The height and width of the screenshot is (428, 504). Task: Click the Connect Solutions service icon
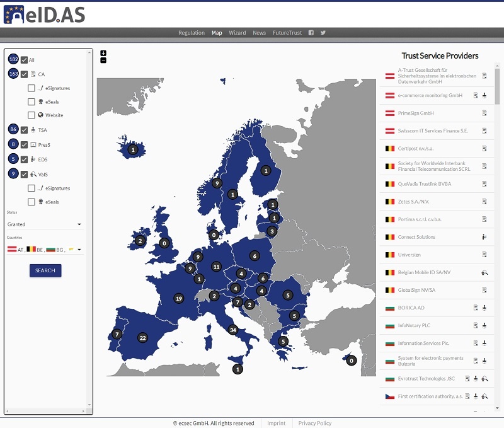pyautogui.click(x=484, y=237)
